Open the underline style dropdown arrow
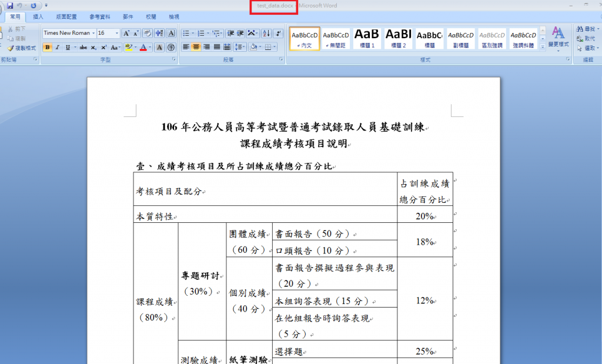The height and width of the screenshot is (364, 602). pyautogui.click(x=75, y=47)
